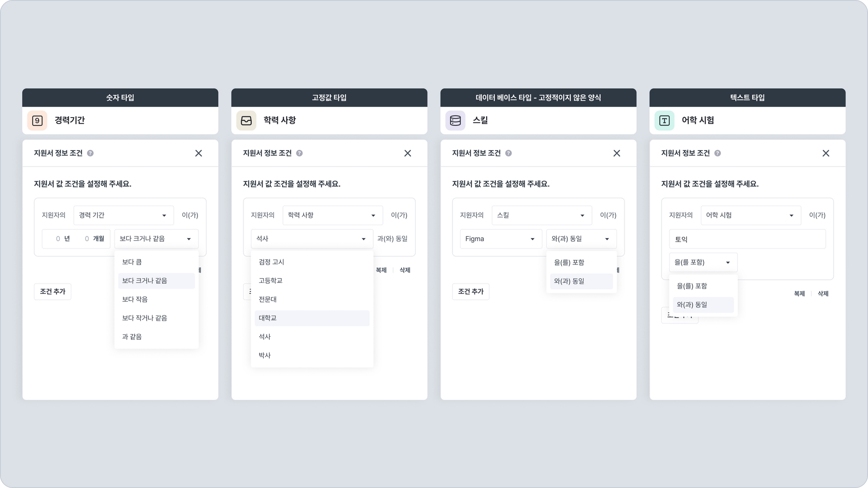The height and width of the screenshot is (488, 868).
Task: Click help icon in 숫자 타입 panel header
Action: pos(90,153)
